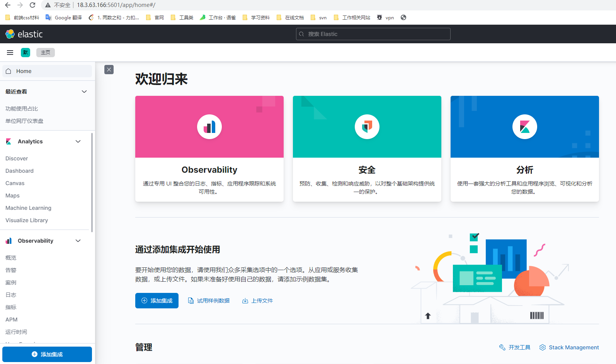
Task: Open Machine Learning from the sidebar
Action: point(28,208)
